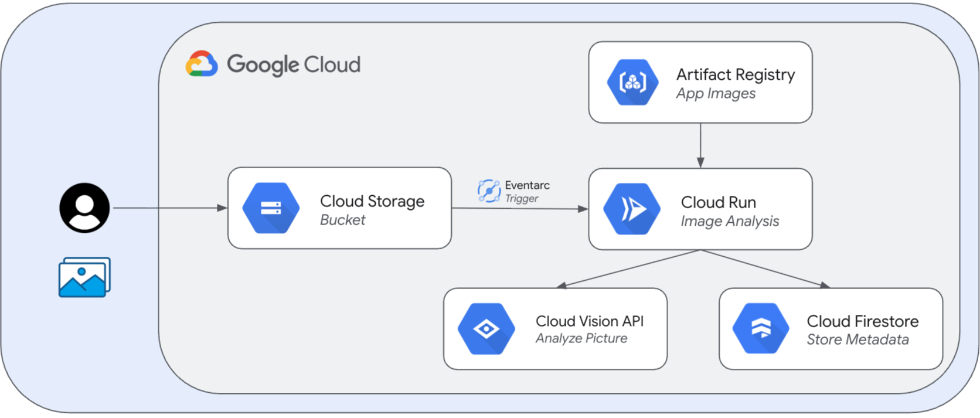Click the Cloud Vision API eye icon
The width and height of the screenshot is (980, 418).
point(486,329)
